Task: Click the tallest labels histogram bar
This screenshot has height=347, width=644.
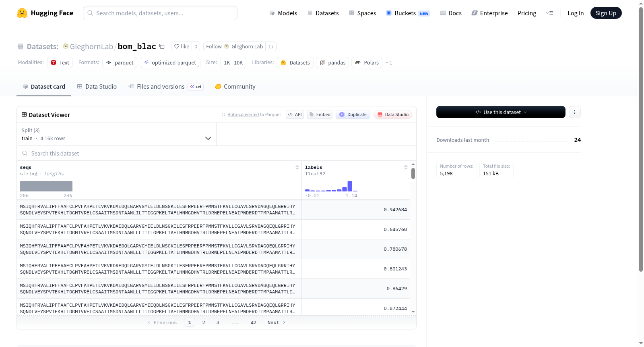Action: [x=350, y=186]
